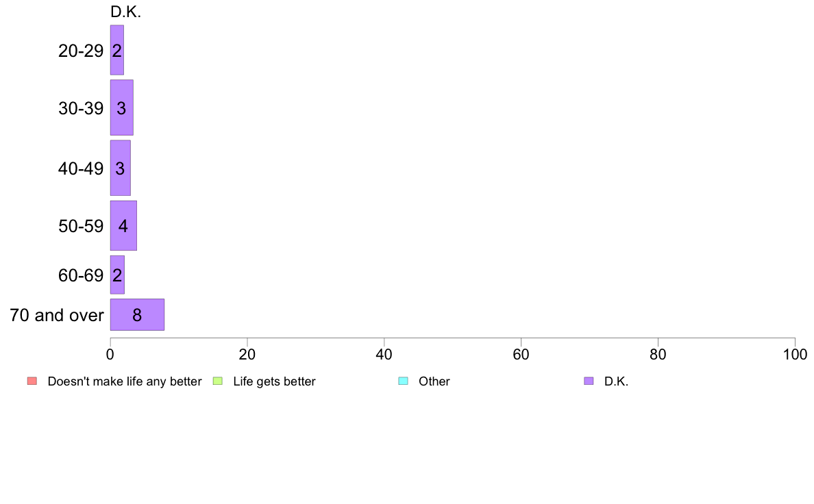Click the 'Doesn't make life any better' legend text
Image resolution: width=814 pixels, height=504 pixels.
click(125, 381)
